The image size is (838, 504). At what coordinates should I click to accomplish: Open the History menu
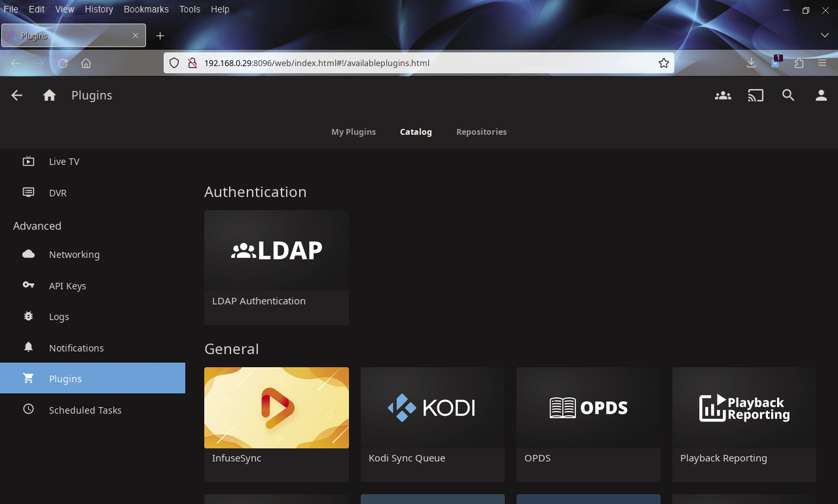click(x=99, y=9)
